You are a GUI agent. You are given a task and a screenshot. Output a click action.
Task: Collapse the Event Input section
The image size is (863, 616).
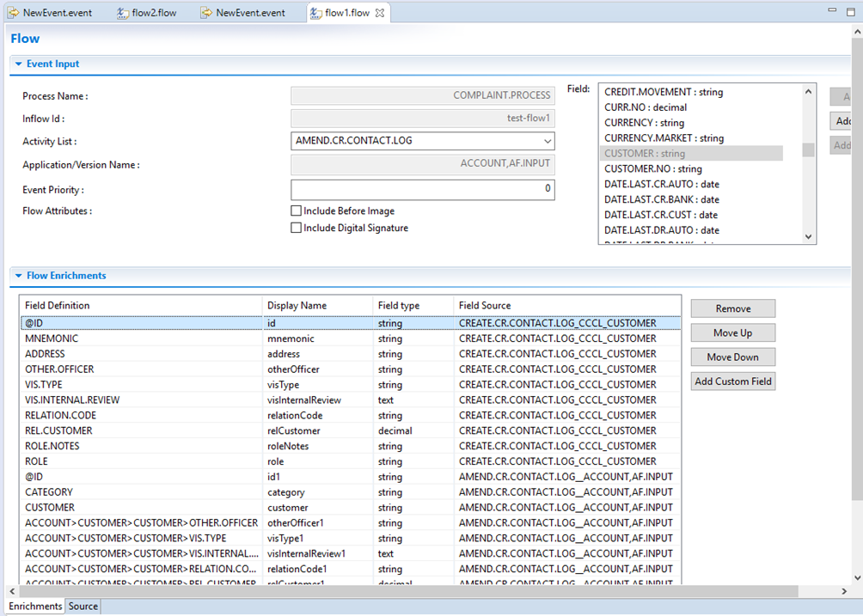(18, 64)
